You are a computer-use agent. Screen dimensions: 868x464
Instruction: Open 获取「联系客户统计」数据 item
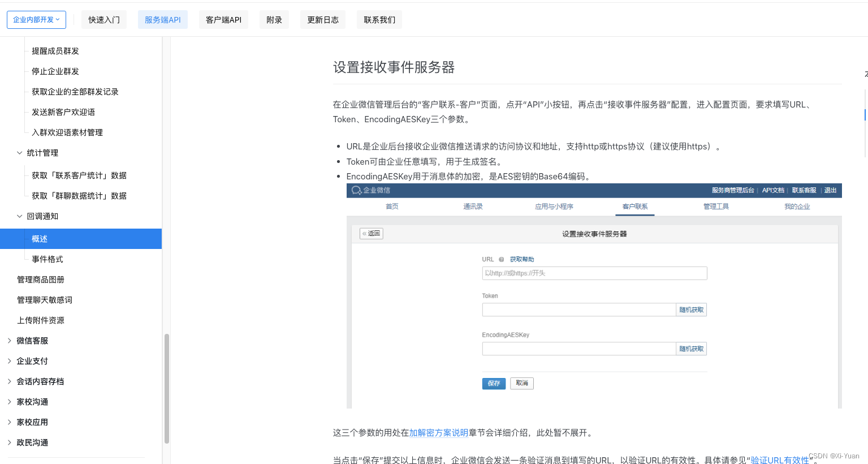(x=79, y=175)
